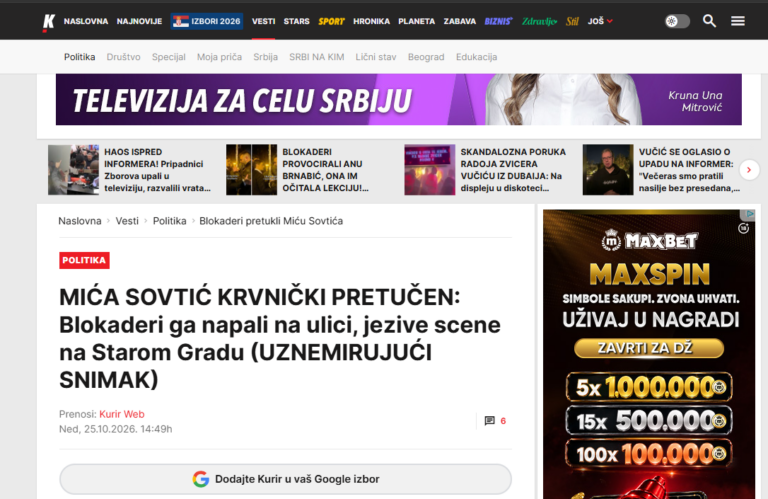The image size is (768, 499).
Task: Click the red POLITIKA category badge
Action: [84, 261]
